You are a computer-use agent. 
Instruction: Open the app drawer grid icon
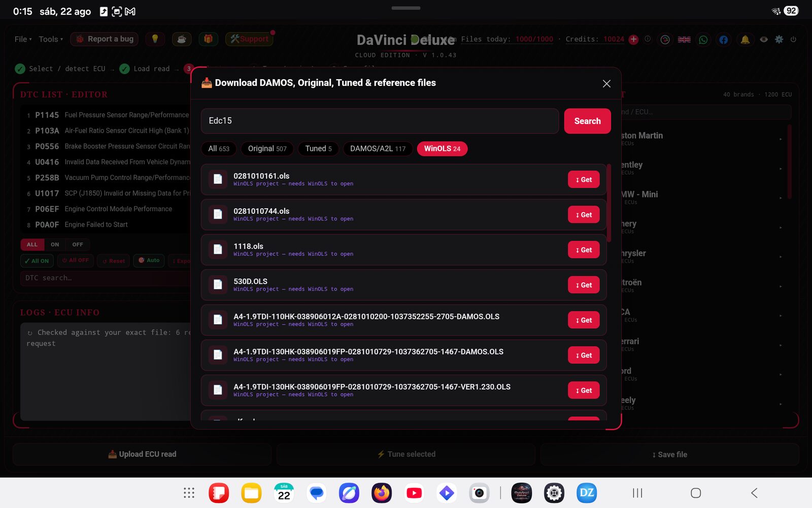(189, 493)
